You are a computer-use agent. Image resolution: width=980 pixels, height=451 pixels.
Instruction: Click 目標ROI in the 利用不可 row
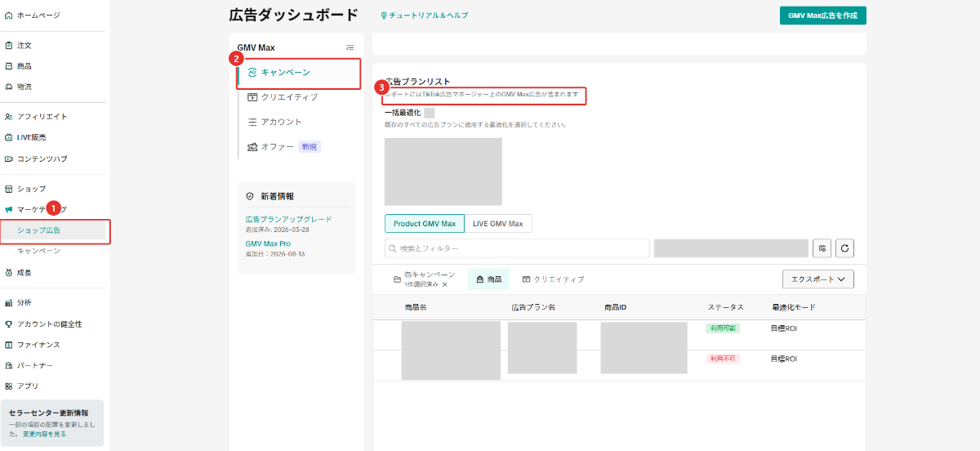(784, 359)
